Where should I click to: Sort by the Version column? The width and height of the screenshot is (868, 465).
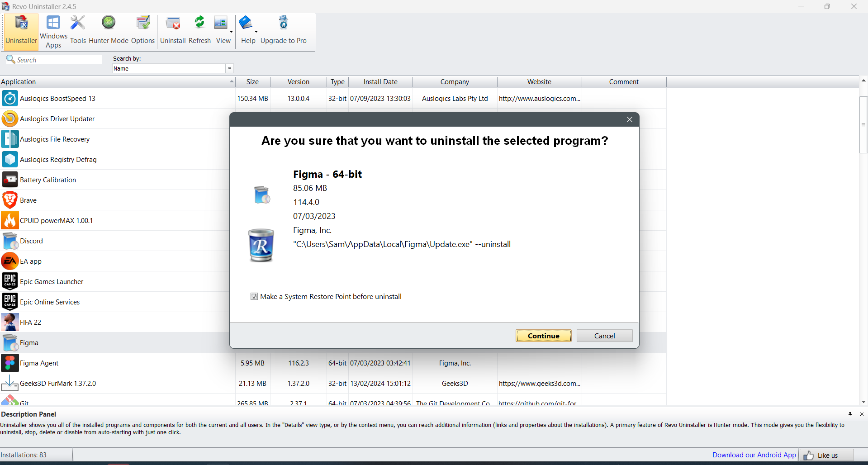(x=299, y=82)
